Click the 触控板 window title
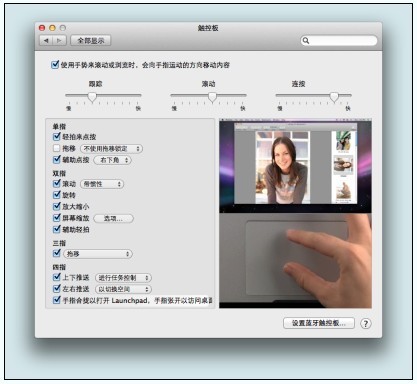The width and height of the screenshot is (417, 384). [x=208, y=28]
